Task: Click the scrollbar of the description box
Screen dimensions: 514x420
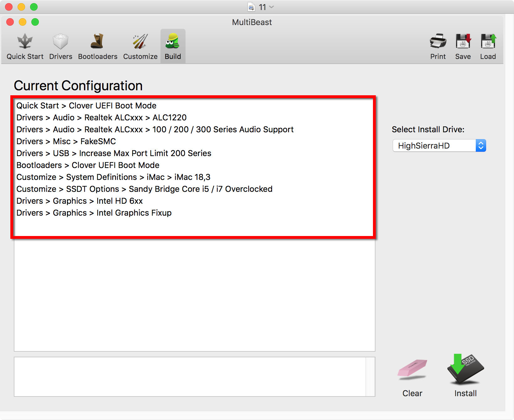Action: point(370,377)
